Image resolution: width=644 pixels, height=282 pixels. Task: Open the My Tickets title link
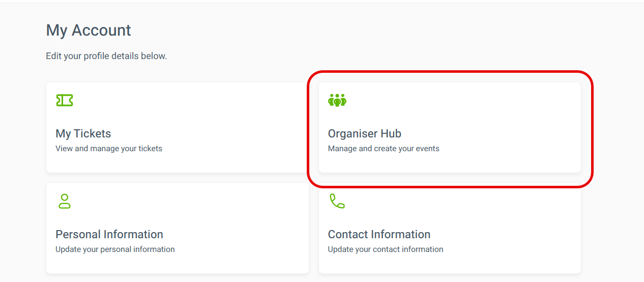click(x=83, y=133)
